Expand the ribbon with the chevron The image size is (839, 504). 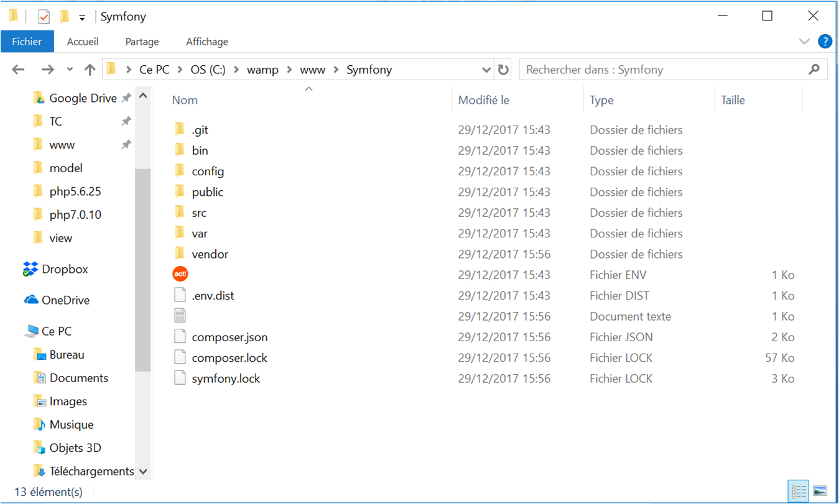[804, 42]
